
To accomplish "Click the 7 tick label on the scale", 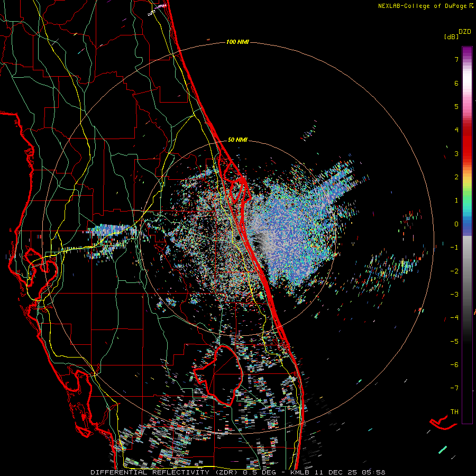I will click(456, 59).
